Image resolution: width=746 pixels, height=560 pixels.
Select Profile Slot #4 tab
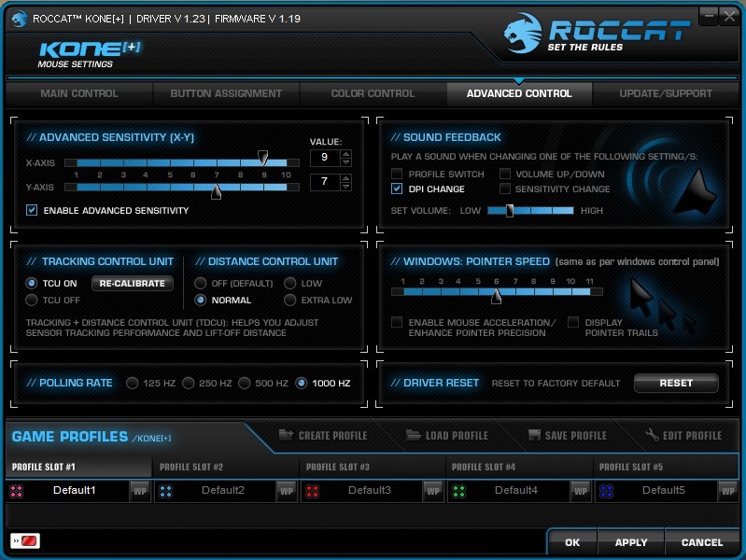(519, 467)
